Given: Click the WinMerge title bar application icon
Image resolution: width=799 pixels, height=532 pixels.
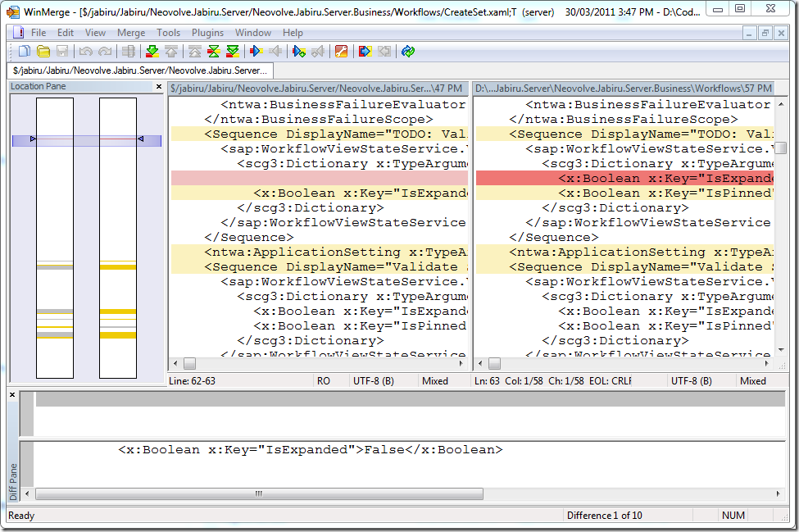Looking at the screenshot, I should [x=13, y=11].
